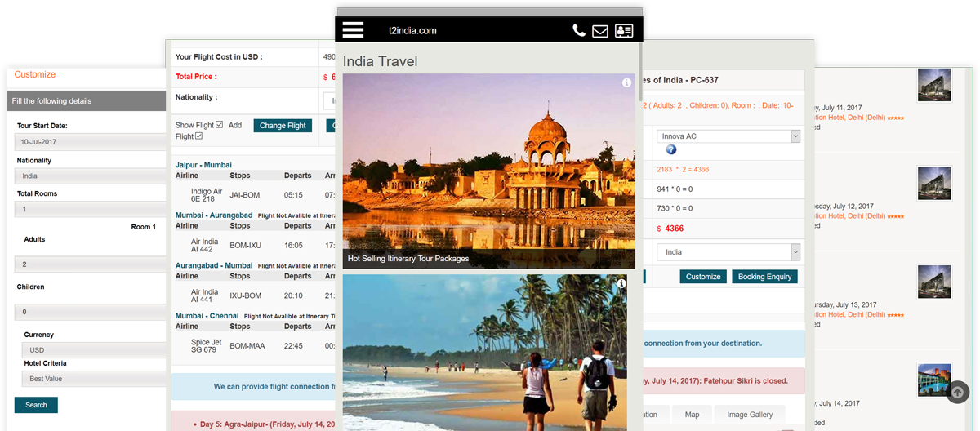Click the Booking Enquiry button
This screenshot has height=431, width=980.
[764, 277]
